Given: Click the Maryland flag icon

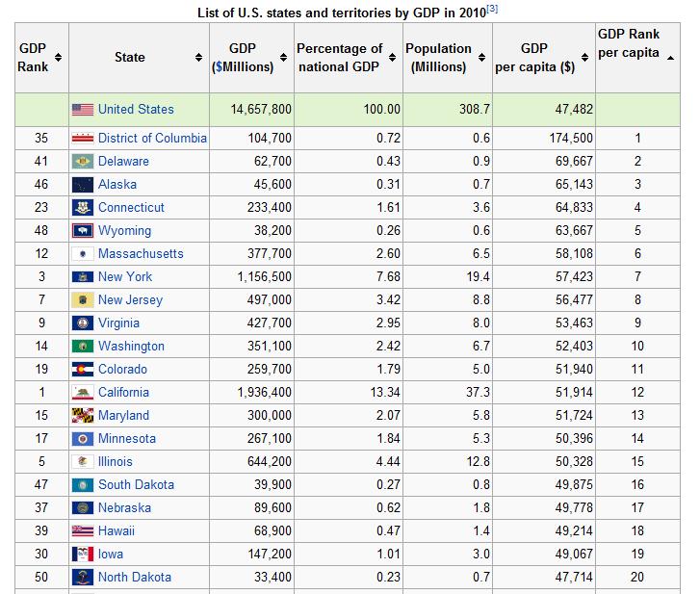Looking at the screenshot, I should [83, 415].
